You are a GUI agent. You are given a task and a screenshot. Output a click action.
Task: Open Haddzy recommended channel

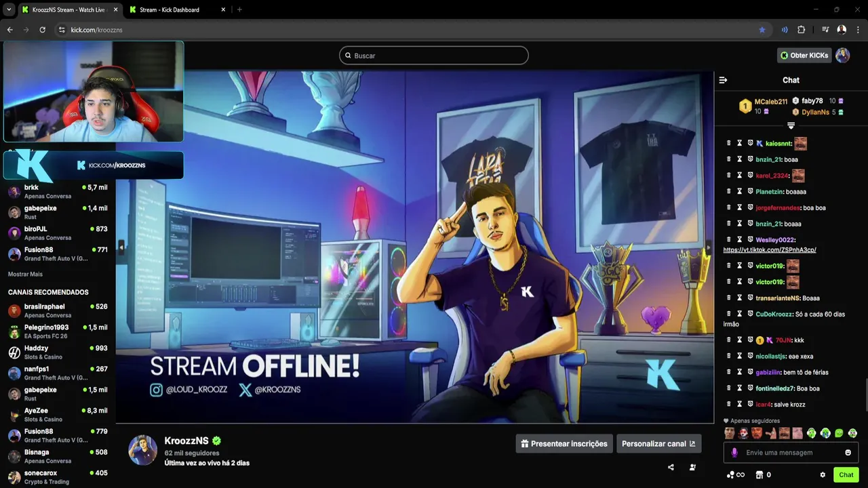58,352
